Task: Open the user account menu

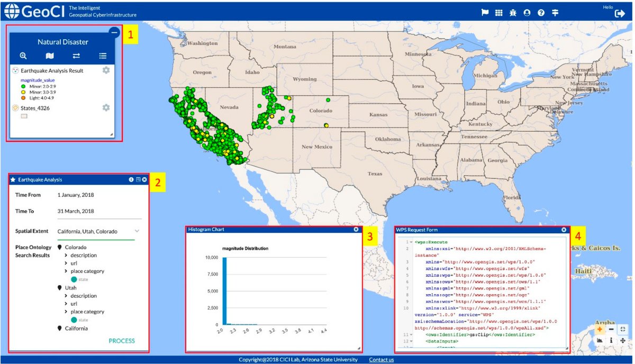Action: tap(527, 12)
